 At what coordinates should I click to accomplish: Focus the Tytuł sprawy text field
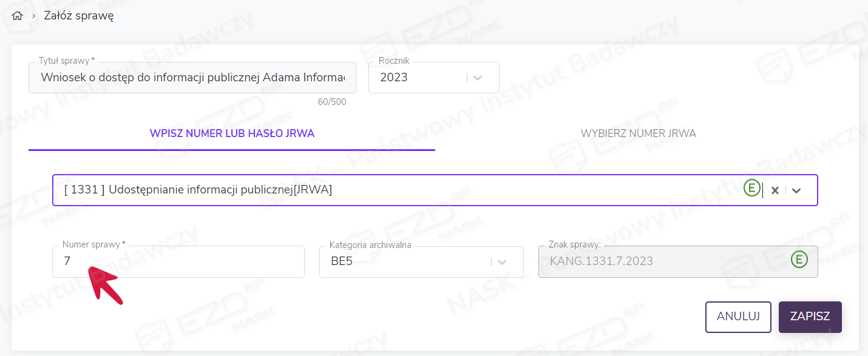pos(192,78)
